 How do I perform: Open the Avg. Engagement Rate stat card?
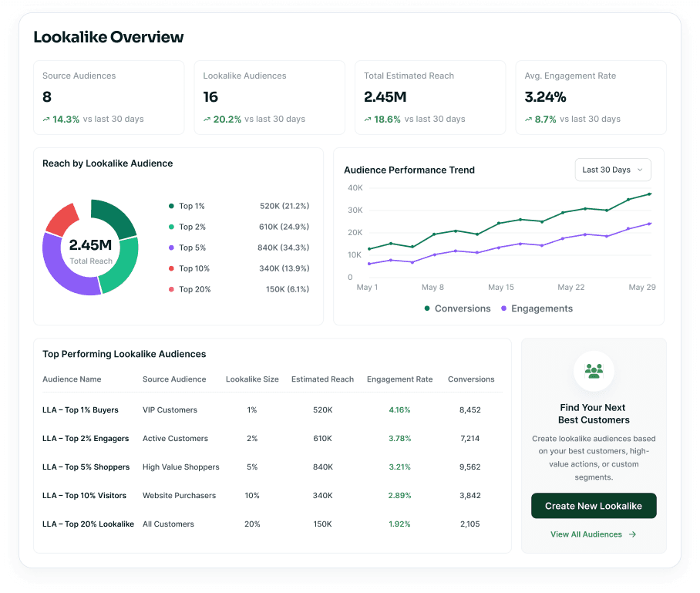coord(591,97)
